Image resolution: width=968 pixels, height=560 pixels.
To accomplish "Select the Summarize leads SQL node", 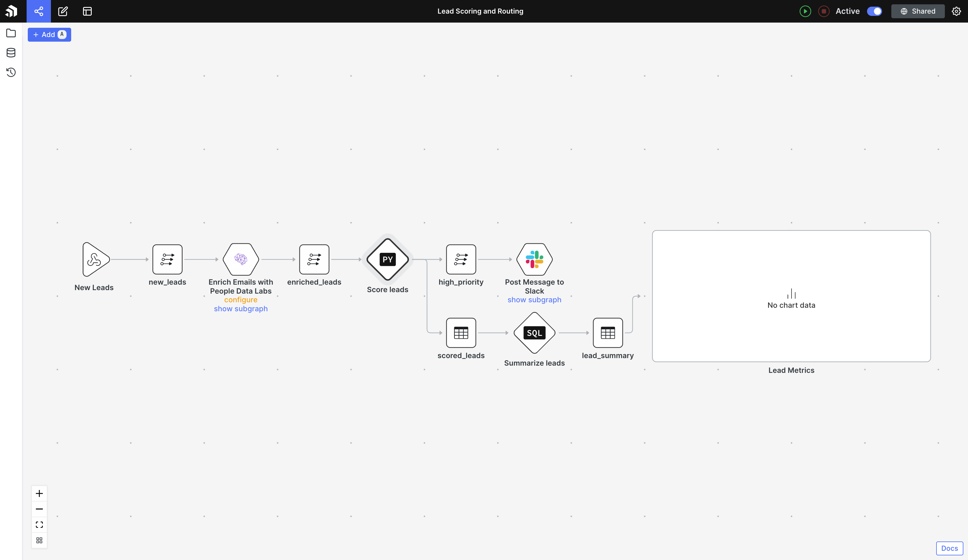I will pyautogui.click(x=534, y=333).
